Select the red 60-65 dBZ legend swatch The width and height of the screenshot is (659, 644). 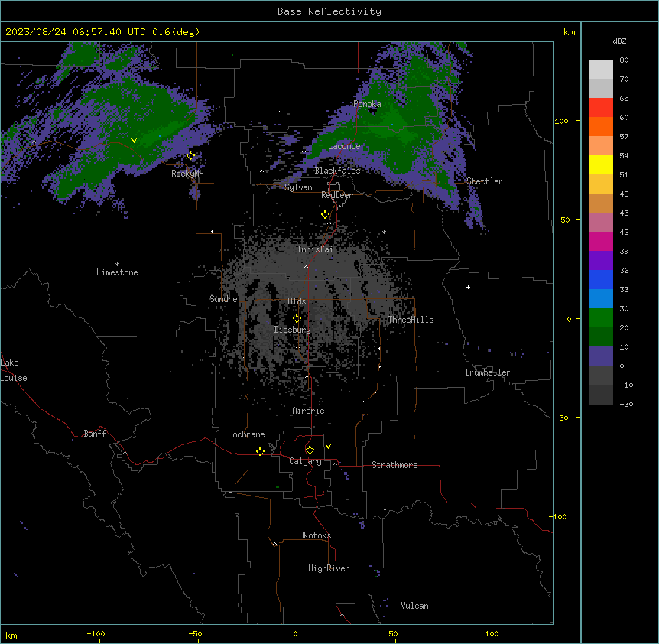click(601, 108)
